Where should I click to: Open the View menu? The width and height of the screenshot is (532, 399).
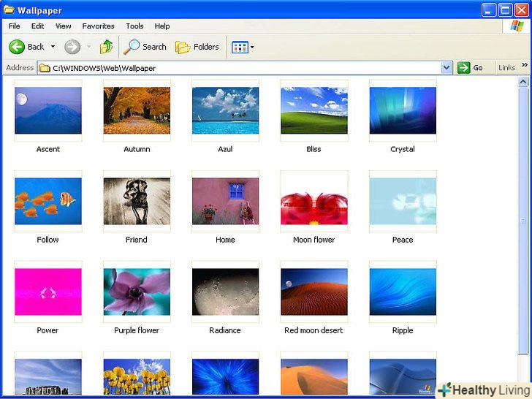point(64,26)
